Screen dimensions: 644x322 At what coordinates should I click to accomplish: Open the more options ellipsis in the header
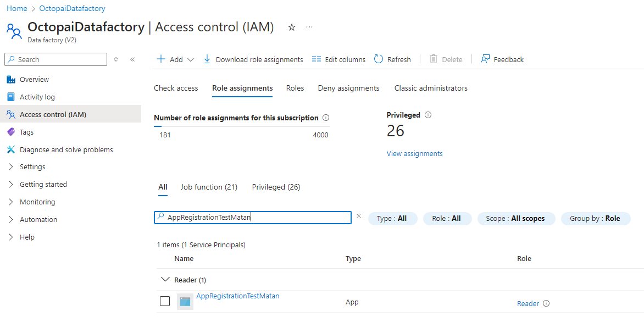coord(309,27)
